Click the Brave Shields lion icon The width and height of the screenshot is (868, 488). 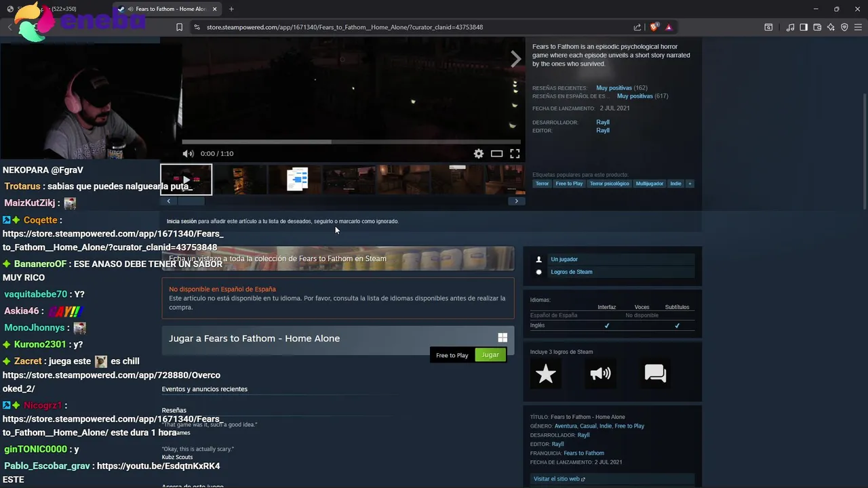pyautogui.click(x=654, y=27)
